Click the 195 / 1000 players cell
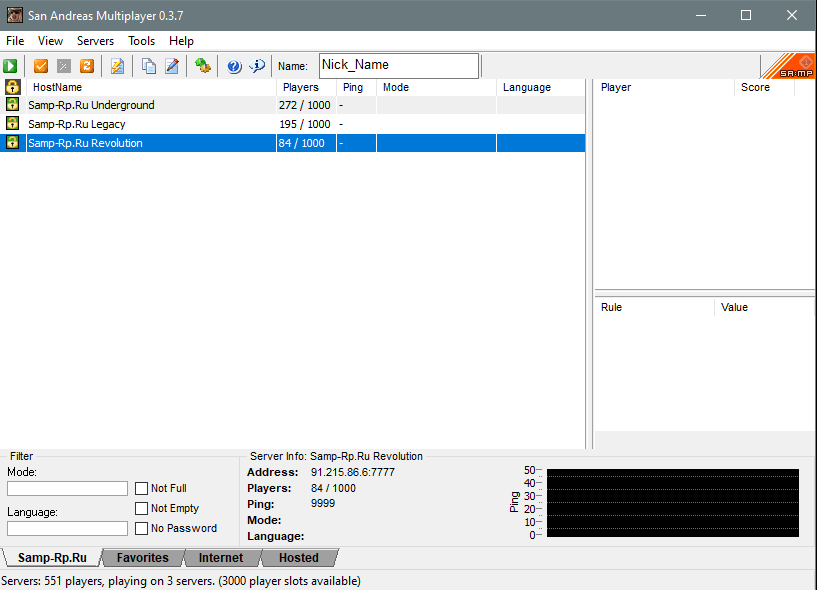This screenshot has width=817, height=590. [304, 124]
